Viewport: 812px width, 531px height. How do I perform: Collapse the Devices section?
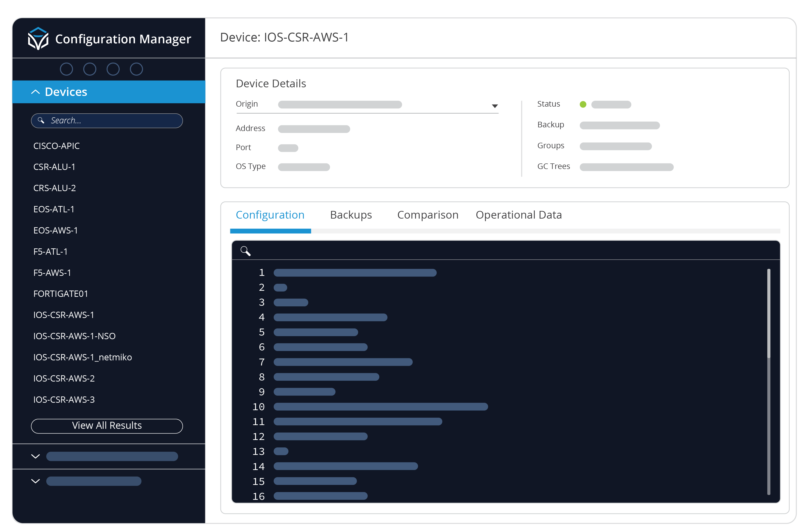[x=35, y=92]
